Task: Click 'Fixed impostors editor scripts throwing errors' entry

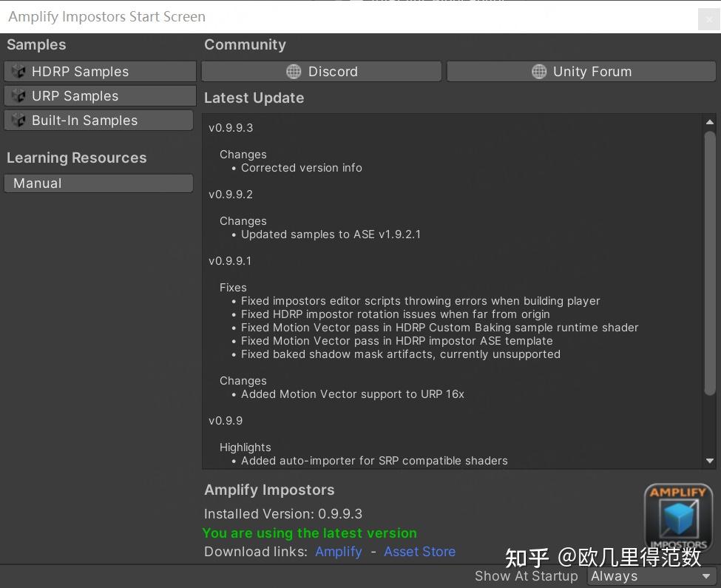Action: coord(421,301)
